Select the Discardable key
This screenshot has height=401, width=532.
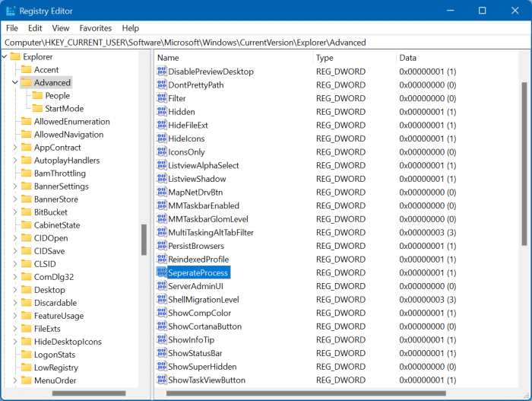point(55,302)
